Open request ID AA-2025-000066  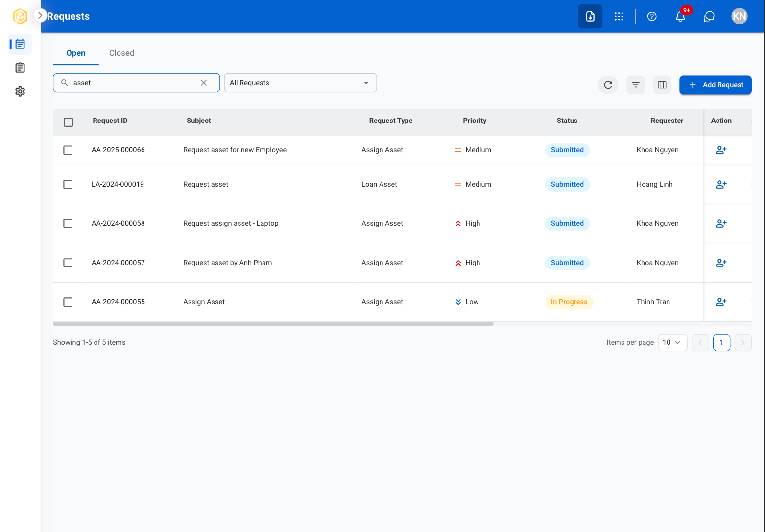point(119,150)
